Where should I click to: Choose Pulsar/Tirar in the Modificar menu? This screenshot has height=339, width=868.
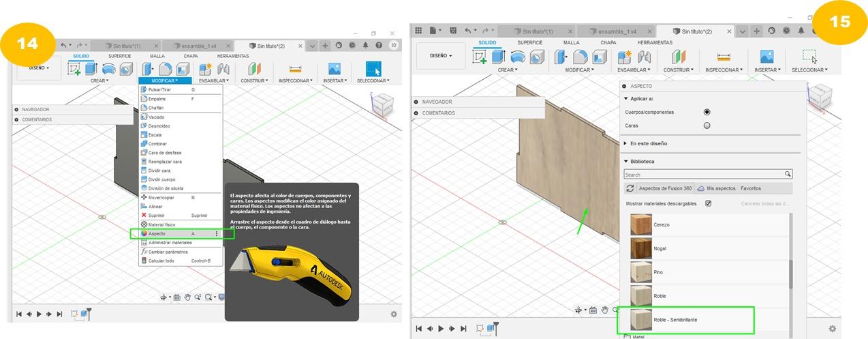tap(181, 89)
